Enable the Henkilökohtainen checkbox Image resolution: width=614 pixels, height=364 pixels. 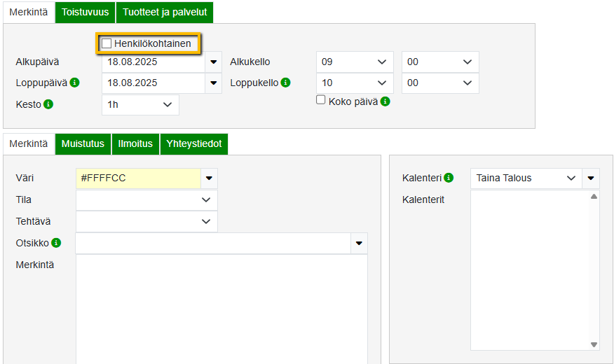[x=107, y=43]
